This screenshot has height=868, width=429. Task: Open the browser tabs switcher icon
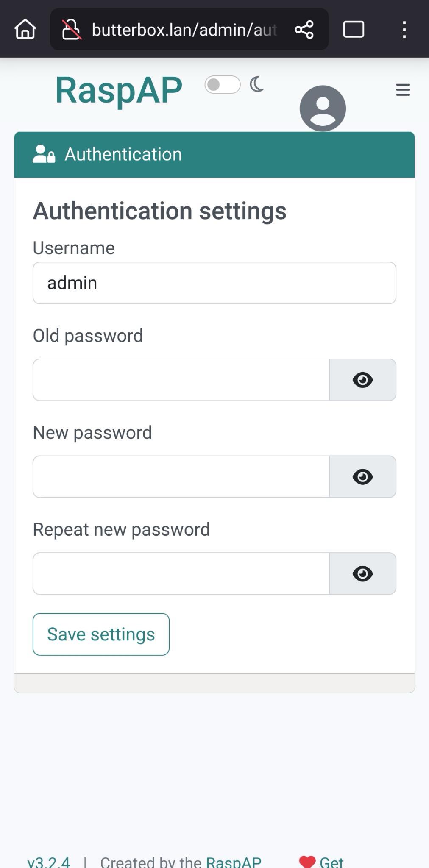tap(353, 30)
